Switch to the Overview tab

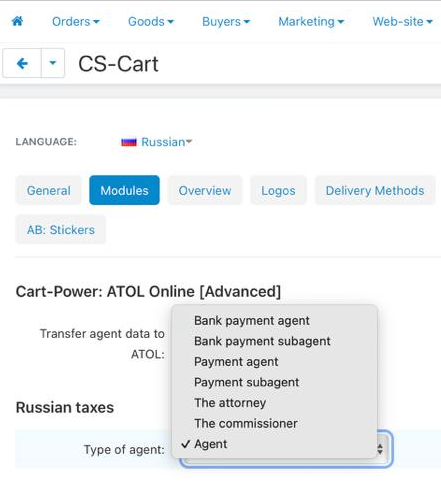click(205, 190)
